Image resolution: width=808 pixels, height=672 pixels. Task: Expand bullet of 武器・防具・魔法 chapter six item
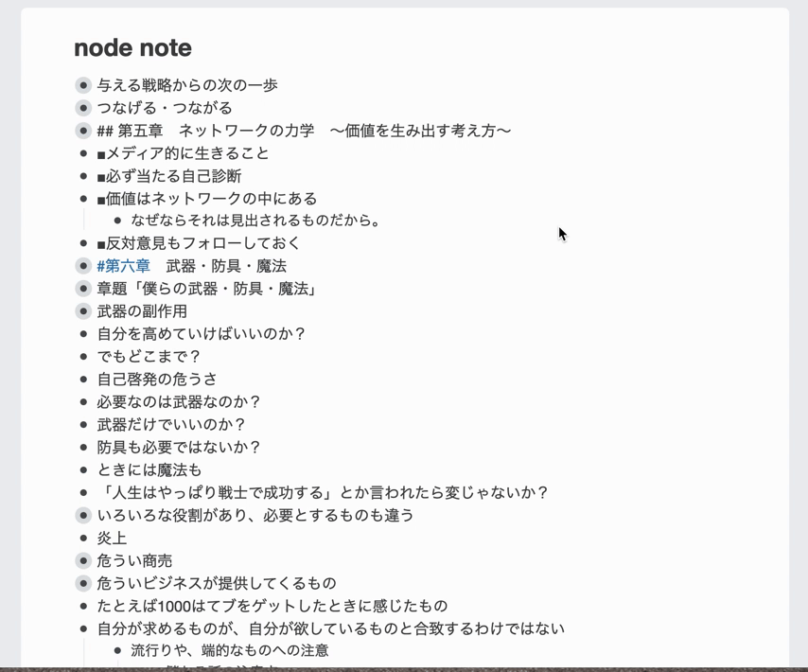pyautogui.click(x=83, y=266)
